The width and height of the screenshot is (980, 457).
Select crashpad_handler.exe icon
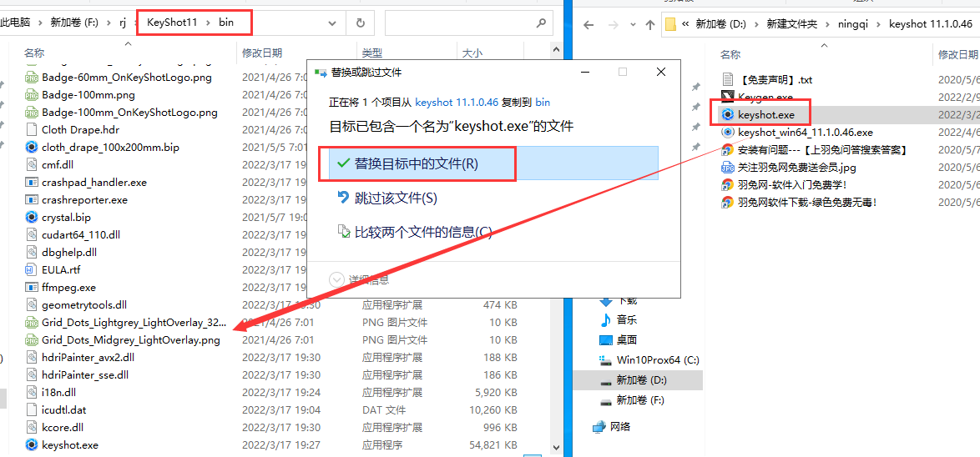click(31, 183)
